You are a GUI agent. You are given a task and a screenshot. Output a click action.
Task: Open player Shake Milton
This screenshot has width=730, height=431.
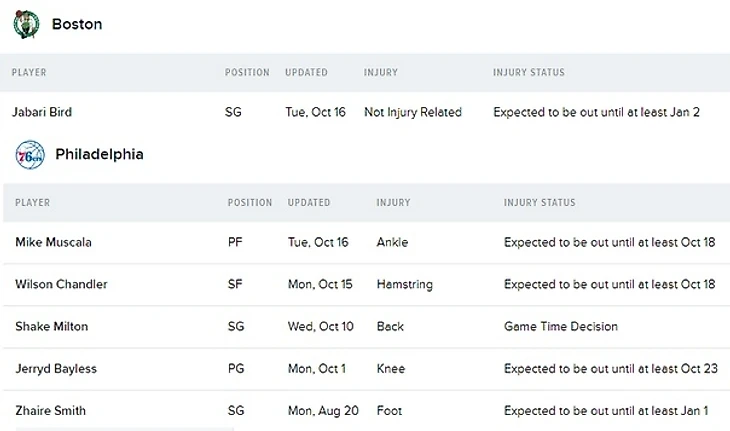click(x=52, y=326)
